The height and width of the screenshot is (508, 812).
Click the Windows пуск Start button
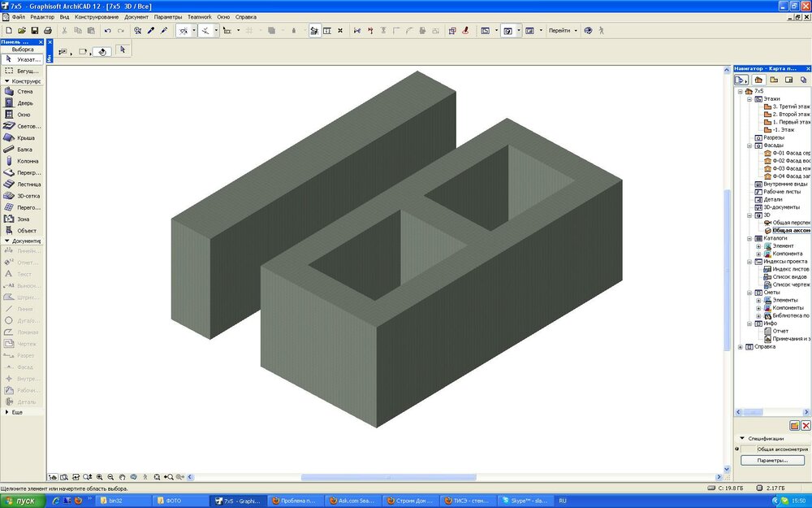[x=19, y=501]
